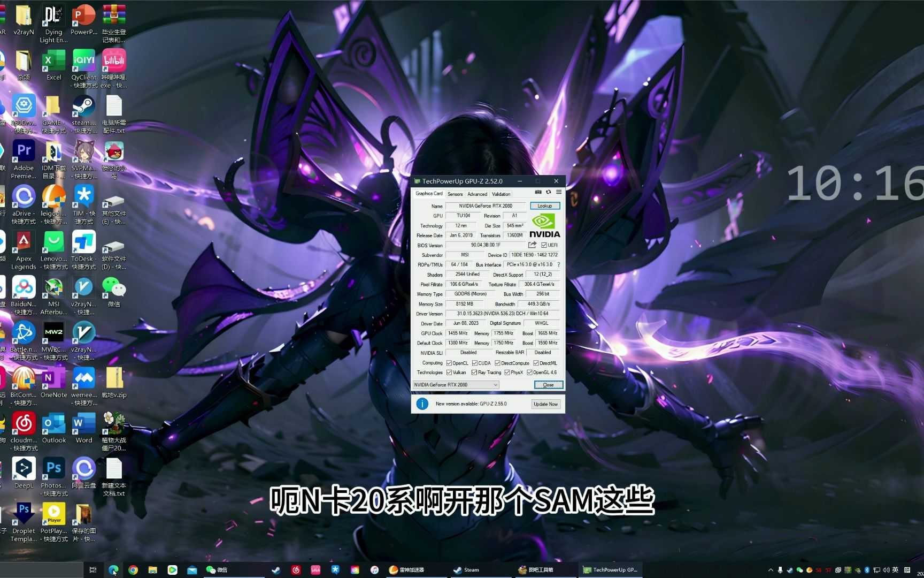924x578 pixels.
Task: Click the "TU104" GPU value
Action: click(x=463, y=216)
